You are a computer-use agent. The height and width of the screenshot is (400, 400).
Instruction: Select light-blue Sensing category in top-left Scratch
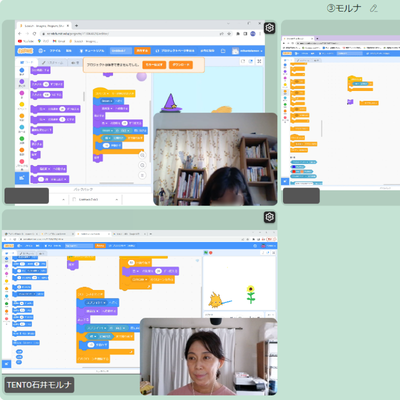pos(22,128)
